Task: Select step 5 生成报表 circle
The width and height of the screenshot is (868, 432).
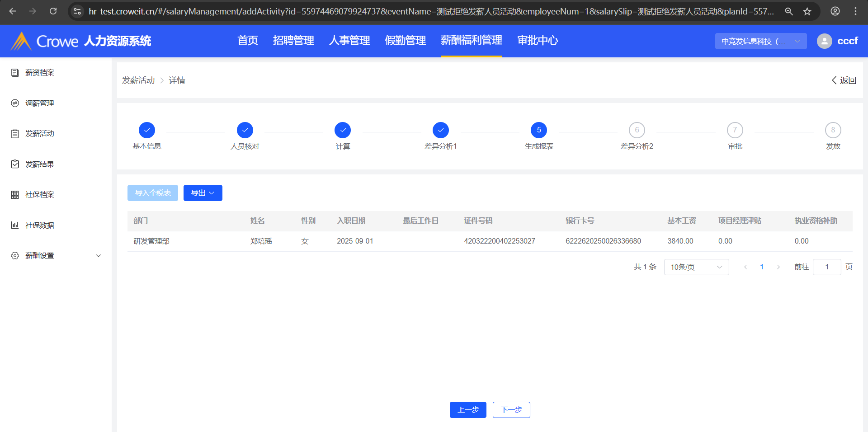Action: click(538, 130)
